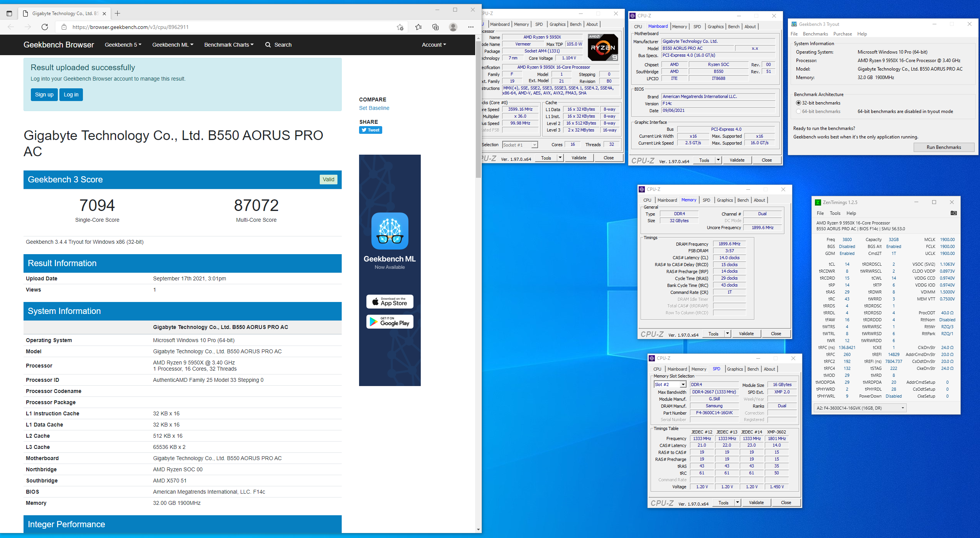
Task: Click the CPU-Z Memory window title icon
Action: click(x=642, y=189)
